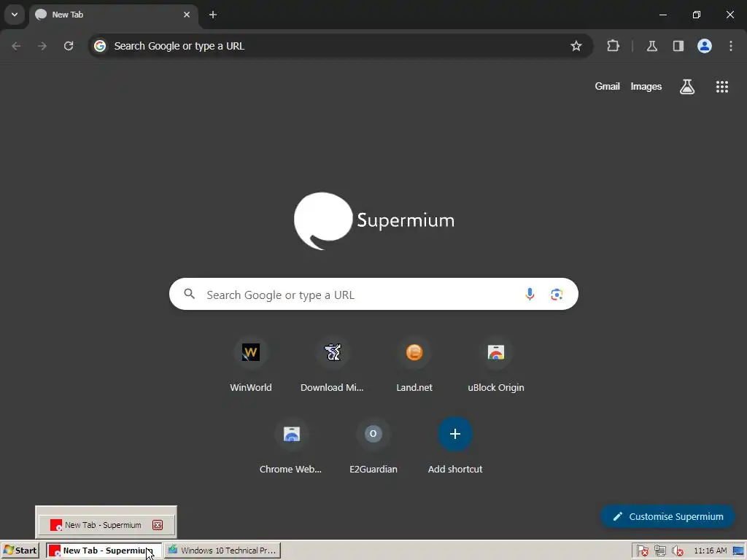
Task: Select the New Tab browser tab
Action: [x=113, y=15]
